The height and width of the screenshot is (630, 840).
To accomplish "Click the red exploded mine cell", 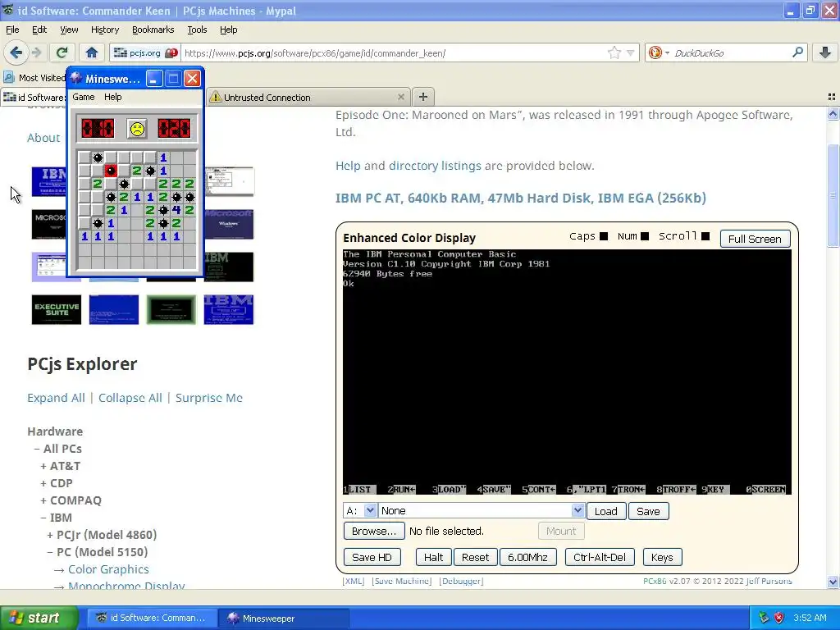I will tap(111, 171).
